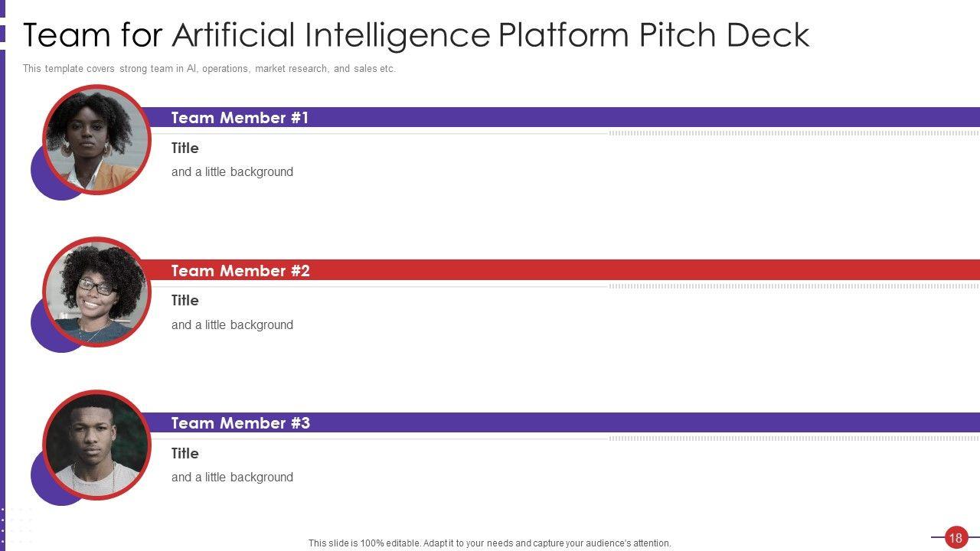Viewport: 980px width, 551px height.
Task: Click the red Team Member #2 banner bar
Action: click(612, 270)
